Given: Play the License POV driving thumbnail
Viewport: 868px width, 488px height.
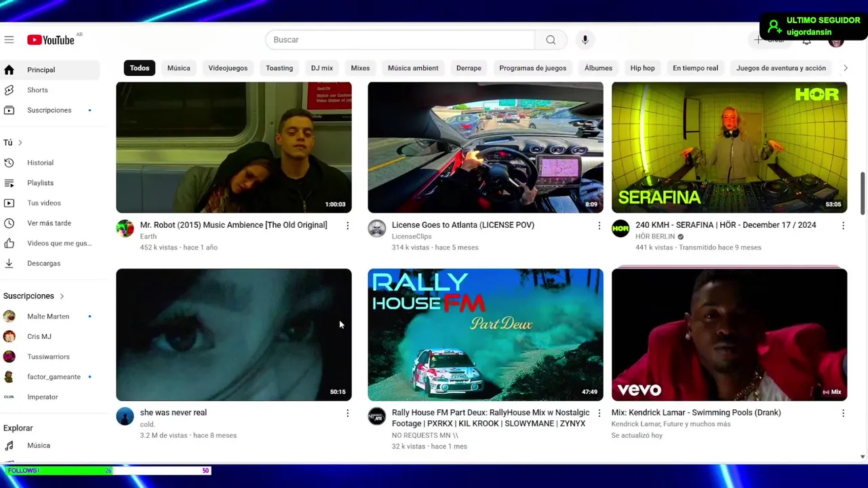Looking at the screenshot, I should click(x=485, y=147).
